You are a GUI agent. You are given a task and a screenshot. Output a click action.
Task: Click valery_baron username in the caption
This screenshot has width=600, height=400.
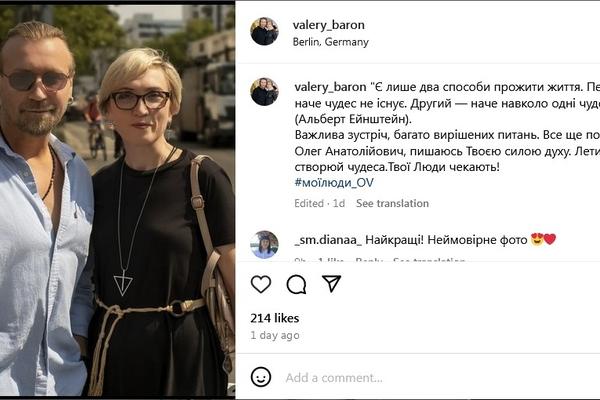(x=330, y=87)
